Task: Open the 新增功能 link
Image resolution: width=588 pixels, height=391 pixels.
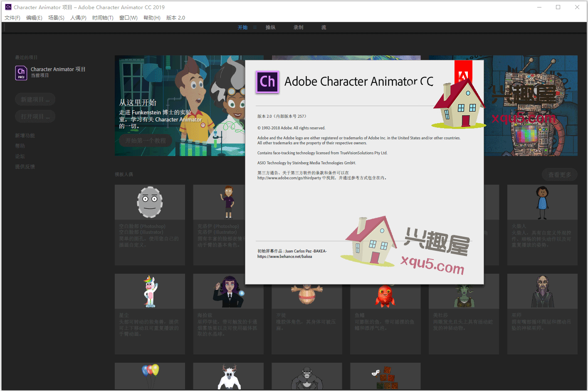Action: [x=25, y=136]
